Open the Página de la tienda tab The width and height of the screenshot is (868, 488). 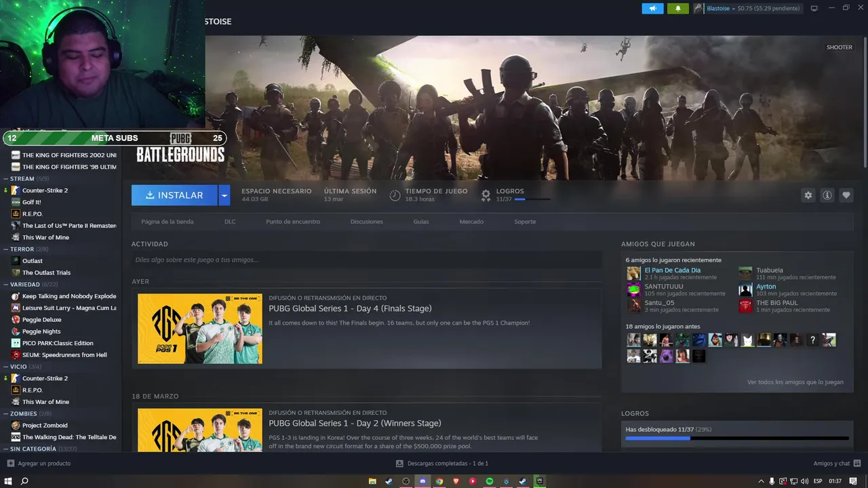pyautogui.click(x=167, y=222)
